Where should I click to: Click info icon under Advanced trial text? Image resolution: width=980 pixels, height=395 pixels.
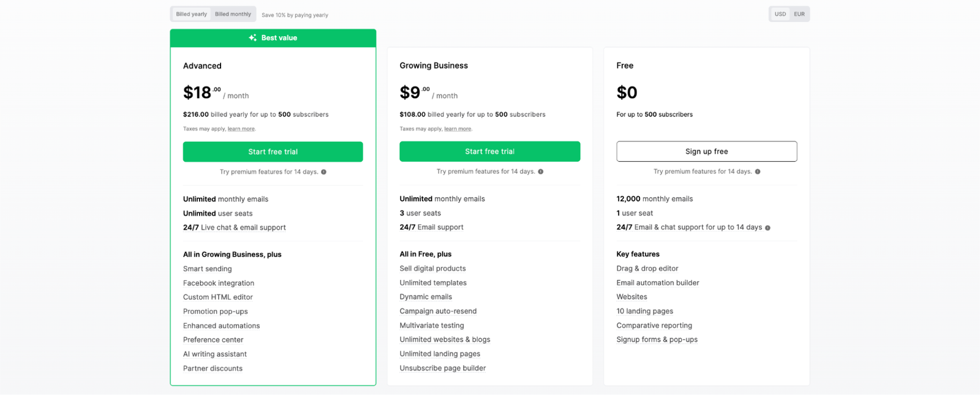coord(323,172)
